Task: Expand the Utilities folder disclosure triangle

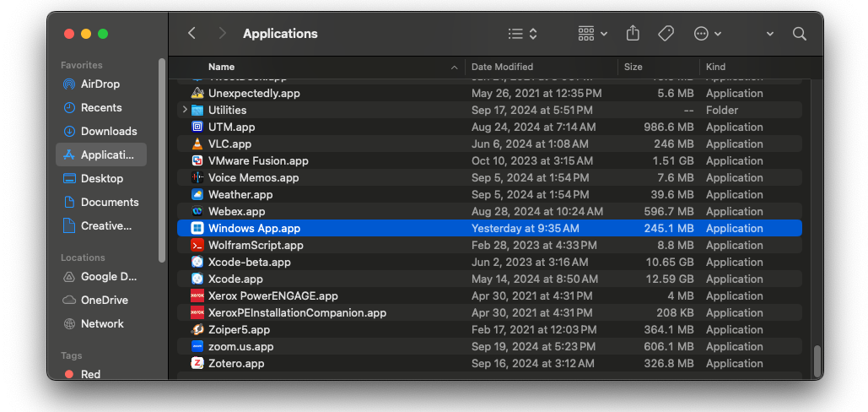Action: tap(185, 111)
